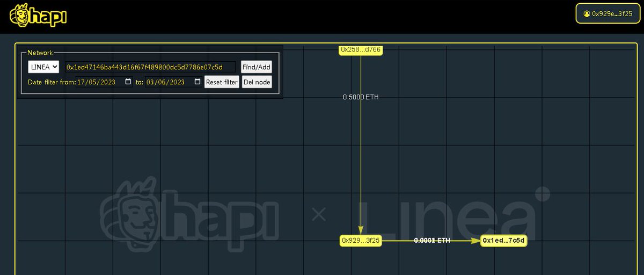The width and height of the screenshot is (644, 275).
Task: Select the 0x929...3f25 graph node
Action: 361,241
